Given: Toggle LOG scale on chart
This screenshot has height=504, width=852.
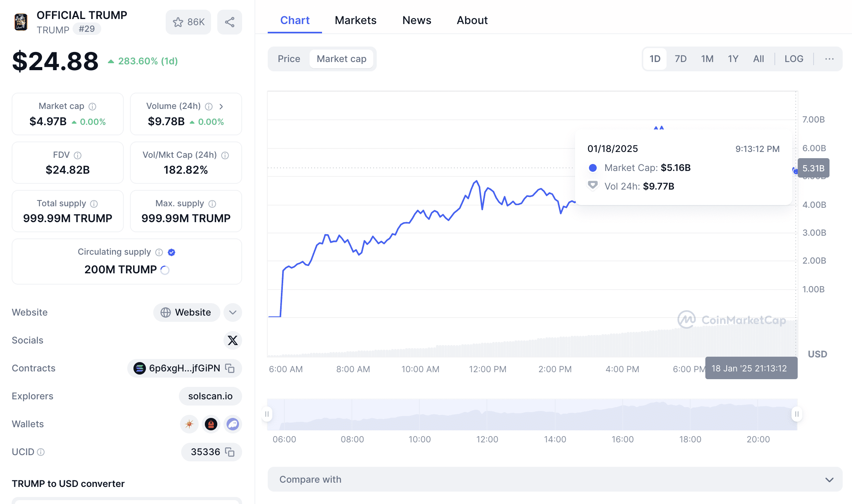Looking at the screenshot, I should 793,59.
